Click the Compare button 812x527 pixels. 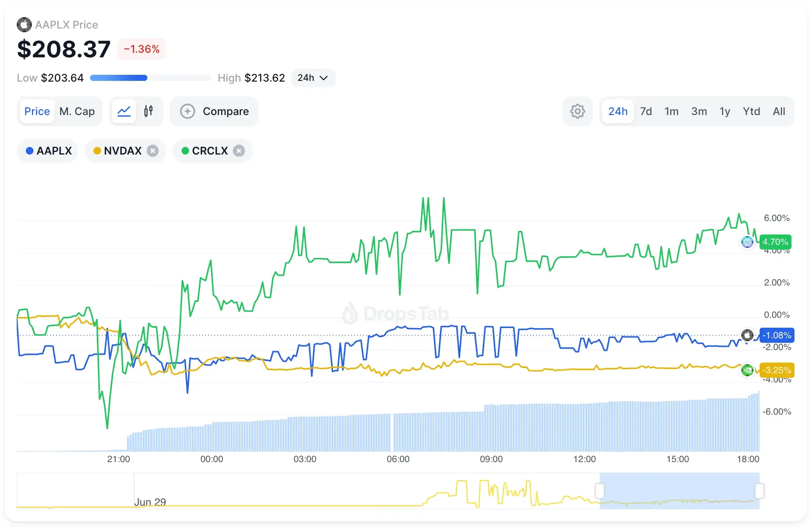click(214, 111)
